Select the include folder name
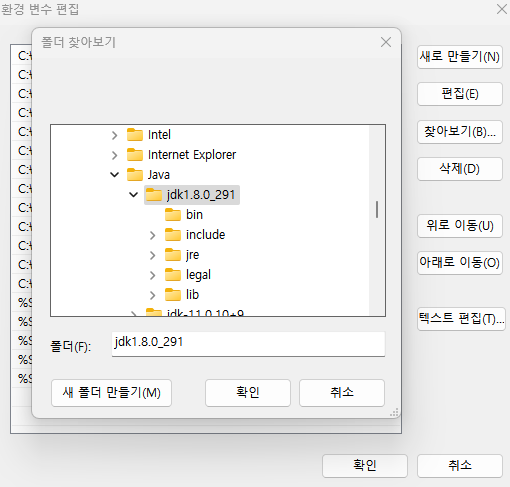Screen dimensions: 510x487 206,235
